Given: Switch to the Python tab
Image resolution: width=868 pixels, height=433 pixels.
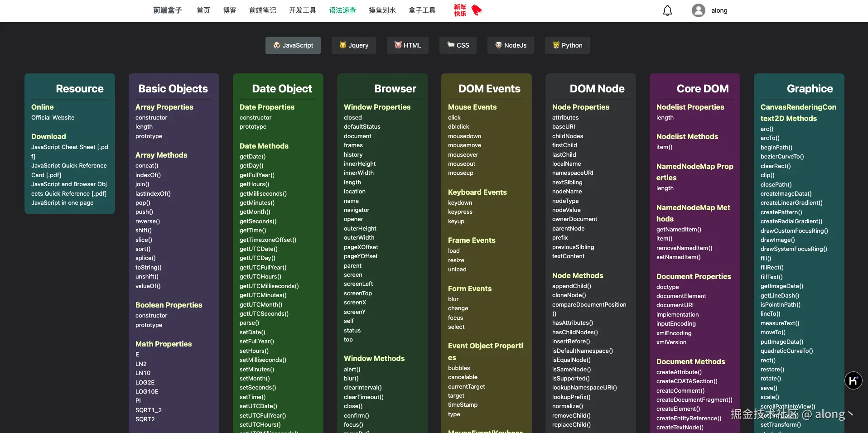Looking at the screenshot, I should (x=567, y=45).
